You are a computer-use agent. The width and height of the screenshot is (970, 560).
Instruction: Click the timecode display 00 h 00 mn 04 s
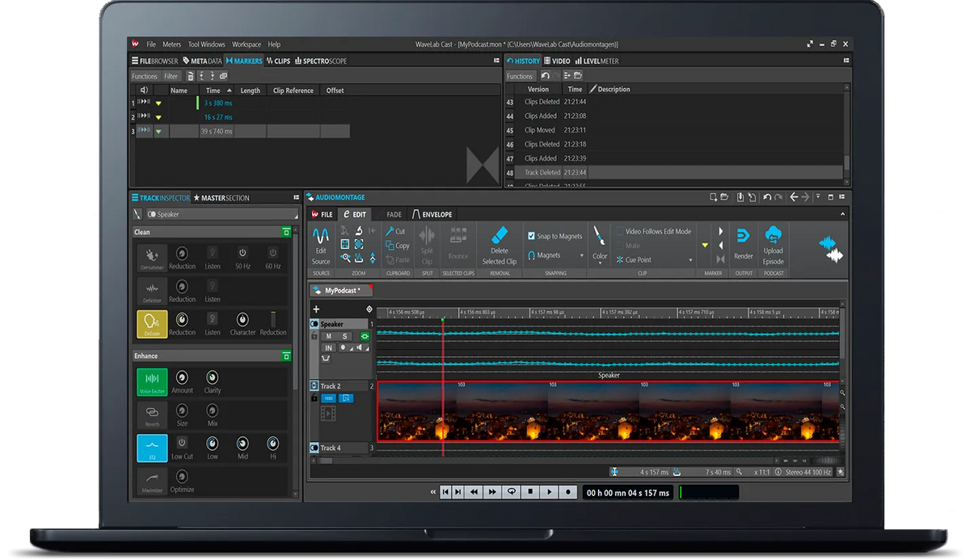tap(628, 492)
